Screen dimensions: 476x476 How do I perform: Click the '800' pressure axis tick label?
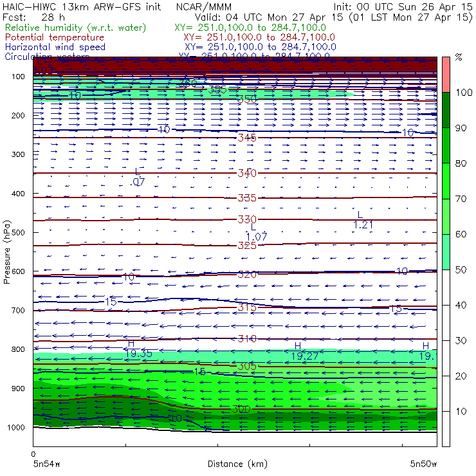pyautogui.click(x=18, y=349)
